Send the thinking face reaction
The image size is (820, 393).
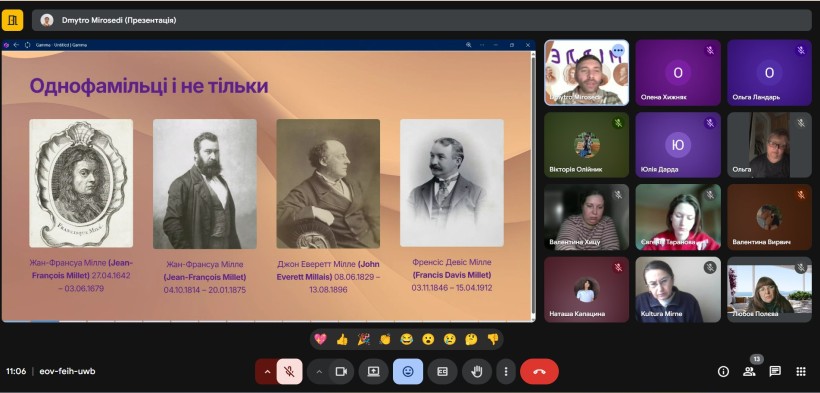tap(471, 339)
